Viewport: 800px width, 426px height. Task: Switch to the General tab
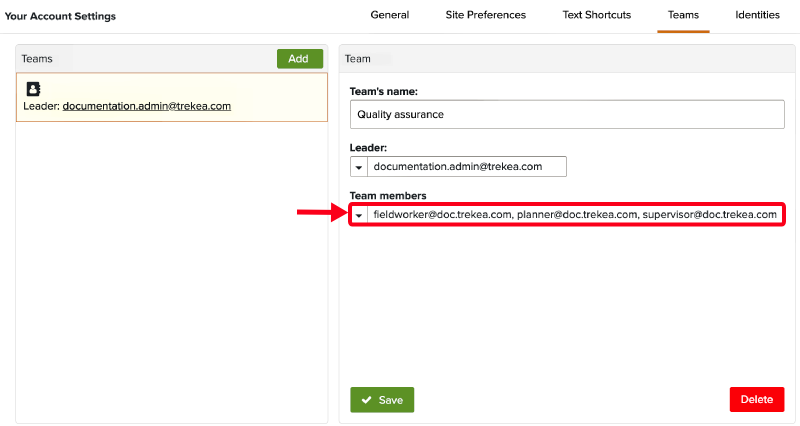coord(389,16)
